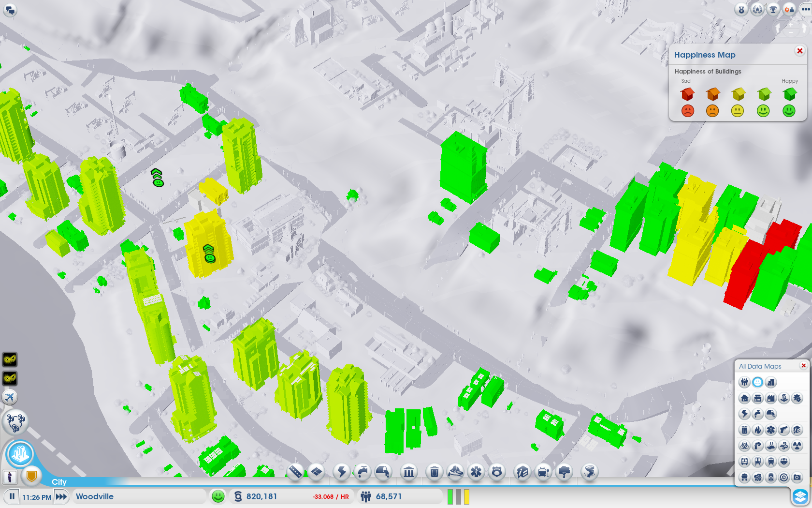Open the Sewage menu in bottom toolbar
812x508 pixels.
383,472
